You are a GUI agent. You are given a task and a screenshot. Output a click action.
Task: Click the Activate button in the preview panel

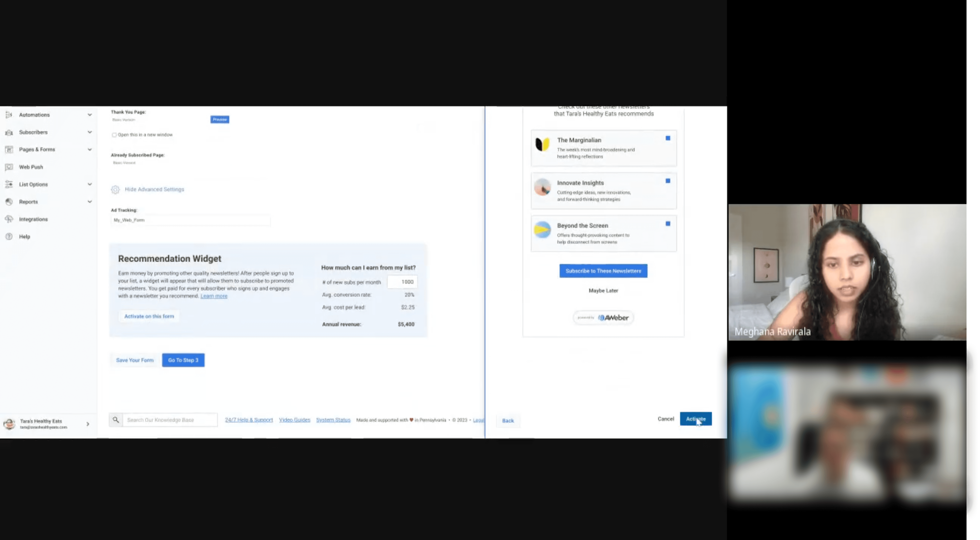[695, 419]
